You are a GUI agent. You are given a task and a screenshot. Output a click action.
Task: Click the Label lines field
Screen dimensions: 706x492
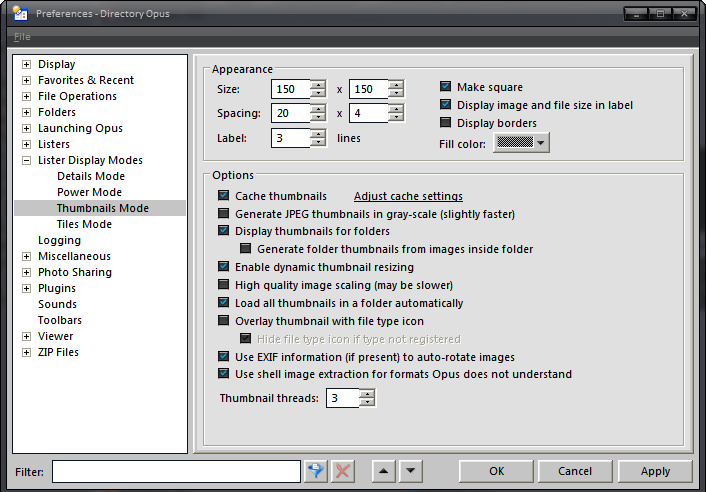pyautogui.click(x=290, y=138)
